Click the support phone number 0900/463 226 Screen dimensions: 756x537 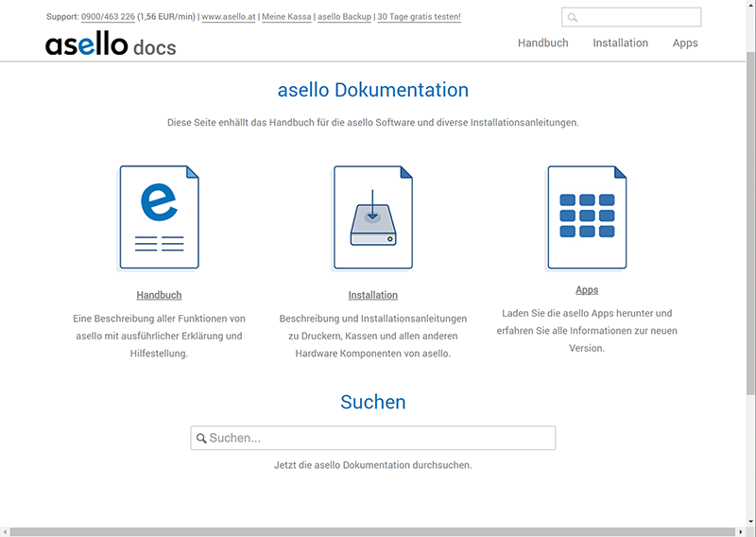click(x=108, y=17)
